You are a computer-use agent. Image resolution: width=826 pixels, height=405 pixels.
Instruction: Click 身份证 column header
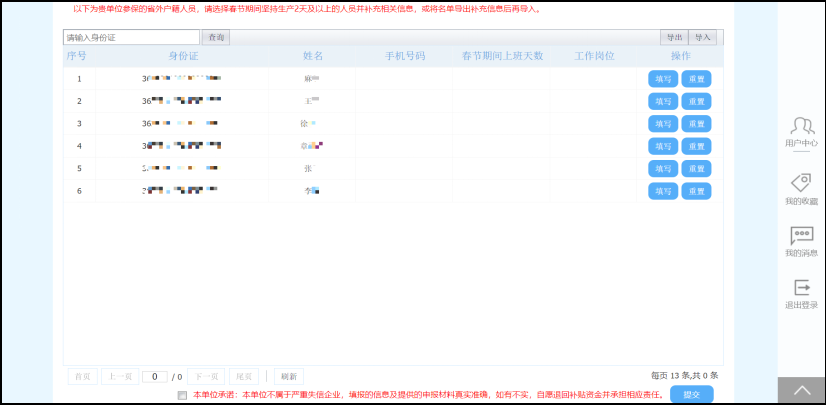coord(184,56)
